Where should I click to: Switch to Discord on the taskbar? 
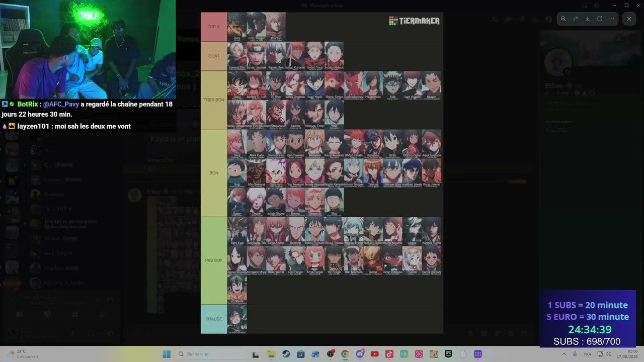click(360, 354)
